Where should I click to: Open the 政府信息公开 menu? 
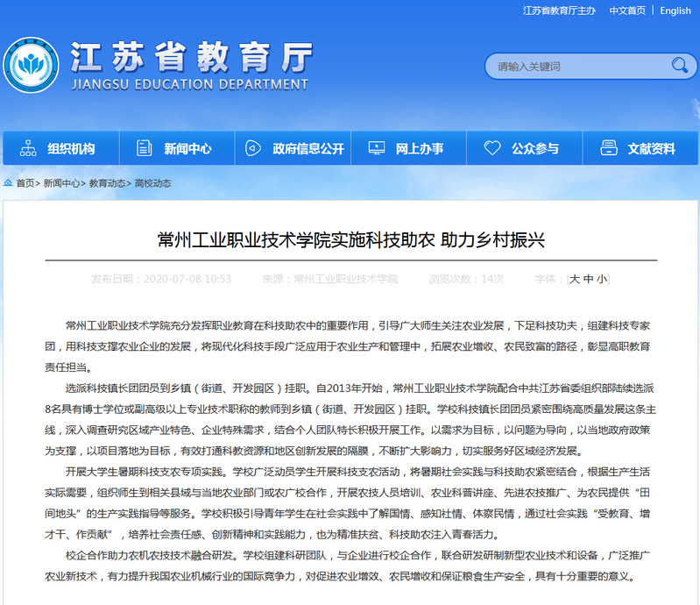coord(293,148)
